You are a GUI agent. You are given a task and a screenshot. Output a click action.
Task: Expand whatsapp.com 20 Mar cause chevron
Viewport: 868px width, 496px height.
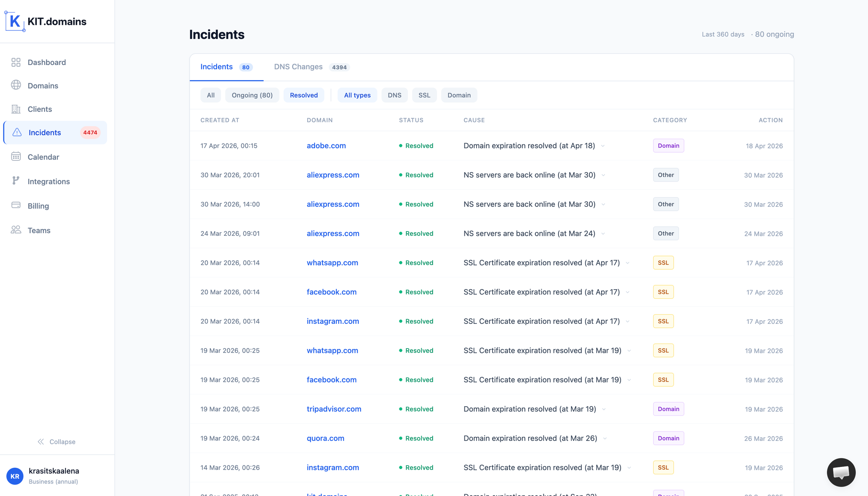click(x=628, y=263)
